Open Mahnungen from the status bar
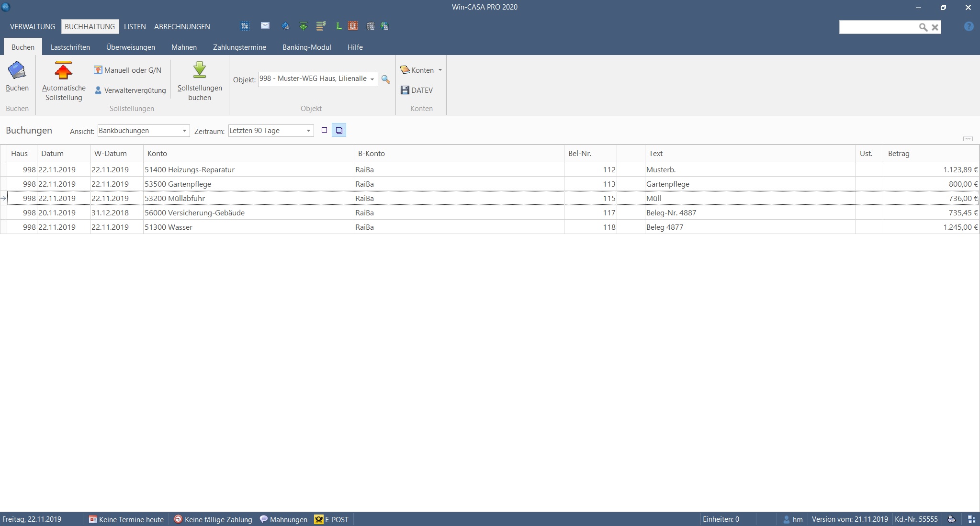 283,519
